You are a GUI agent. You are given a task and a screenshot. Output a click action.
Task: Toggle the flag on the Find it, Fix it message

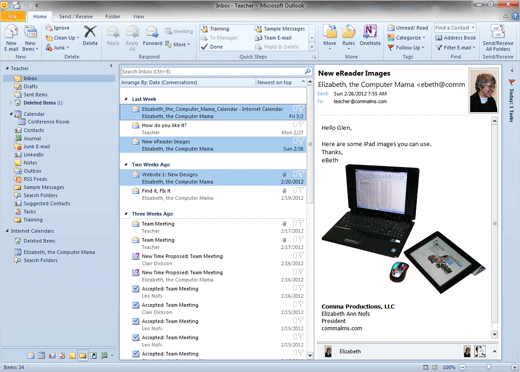(301, 190)
